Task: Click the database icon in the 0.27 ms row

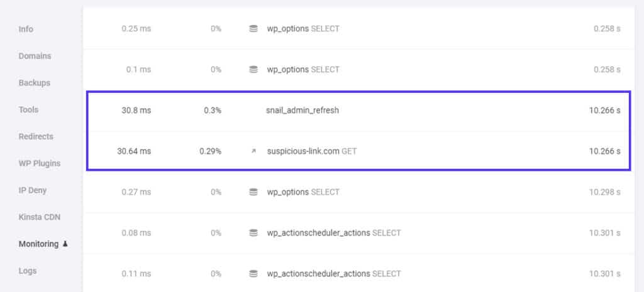Action: (x=253, y=192)
